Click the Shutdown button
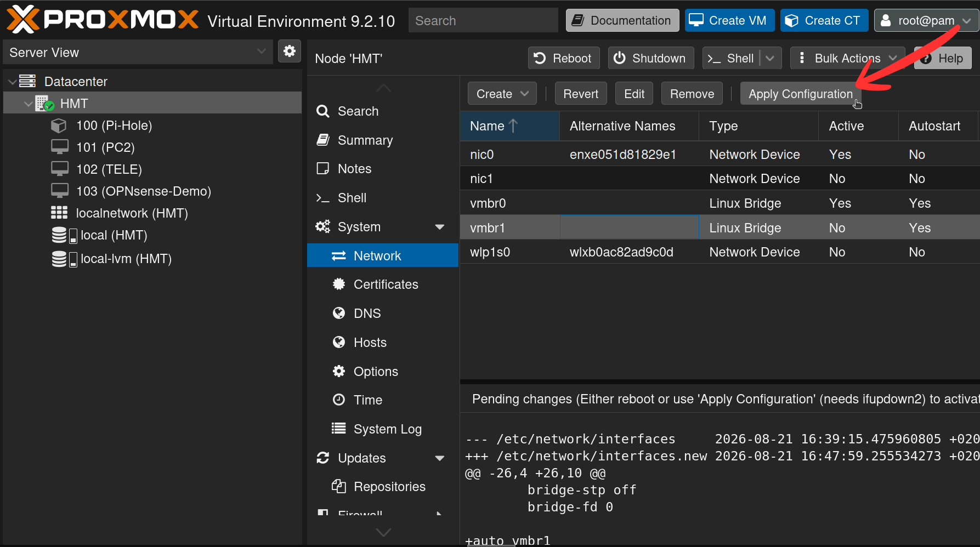Image resolution: width=980 pixels, height=547 pixels. (x=651, y=58)
